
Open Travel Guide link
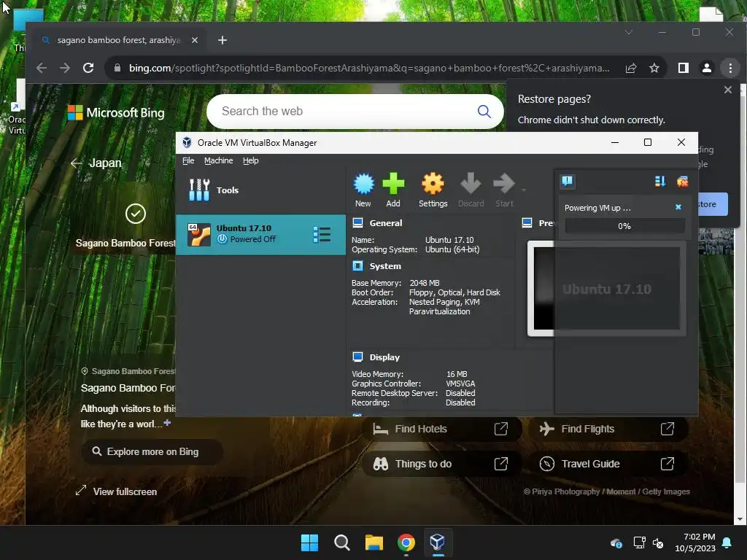pyautogui.click(x=608, y=464)
